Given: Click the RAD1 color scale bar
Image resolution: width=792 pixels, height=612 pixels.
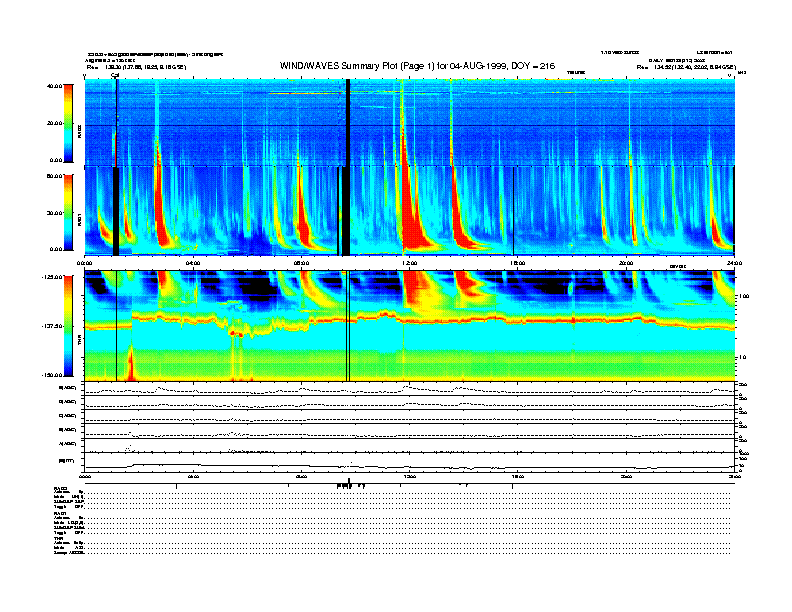Looking at the screenshot, I should click(68, 212).
